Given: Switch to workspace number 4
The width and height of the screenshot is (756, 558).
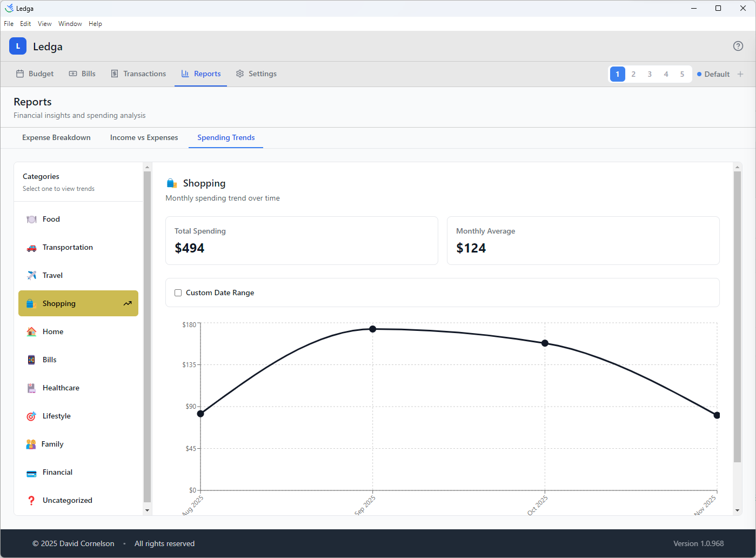Looking at the screenshot, I should pyautogui.click(x=666, y=74).
